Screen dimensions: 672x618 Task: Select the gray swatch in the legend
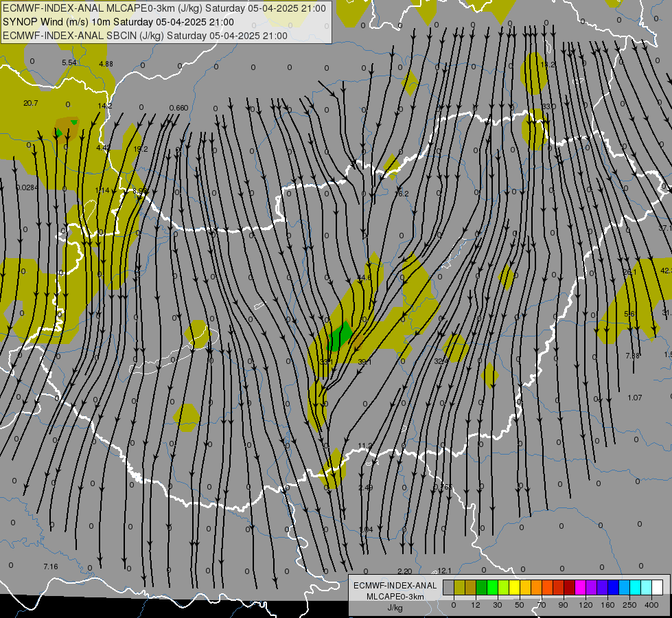point(448,588)
